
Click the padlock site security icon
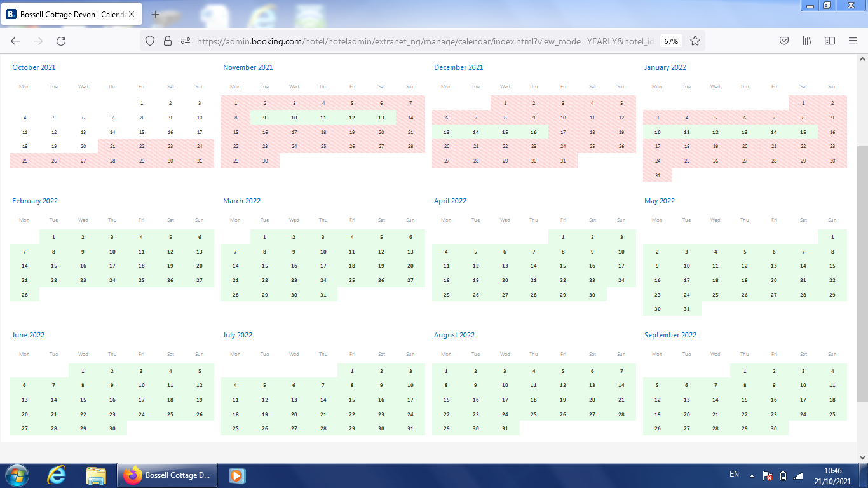pyautogui.click(x=168, y=41)
